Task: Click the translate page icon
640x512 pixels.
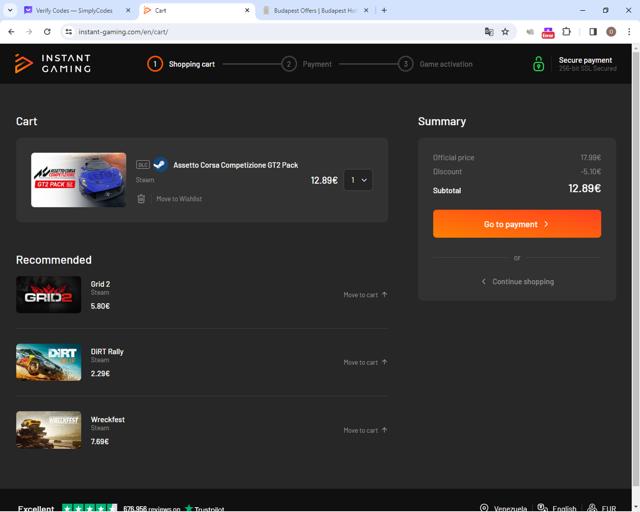Action: click(489, 32)
